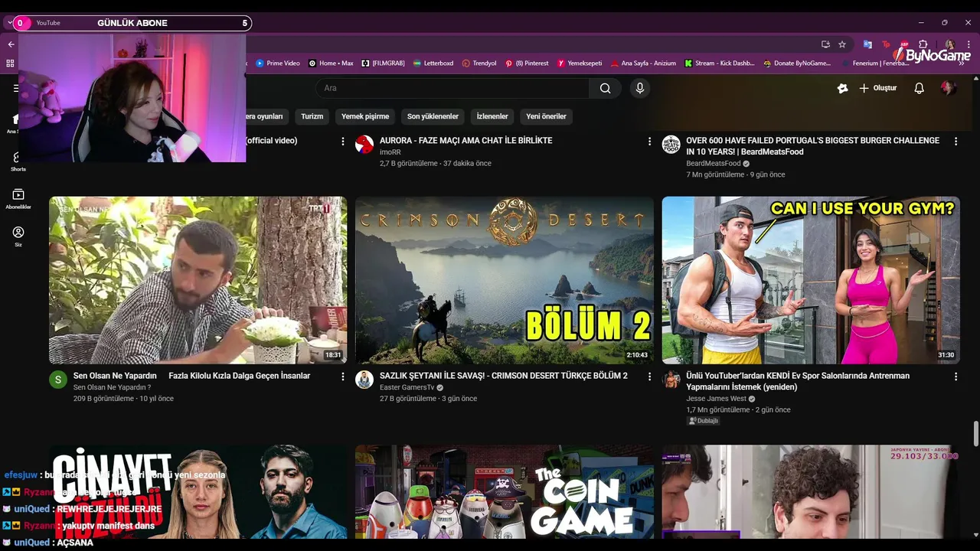Play the Crimson Desert Bölüm 2 thumbnail
The height and width of the screenshot is (551, 980).
[505, 280]
